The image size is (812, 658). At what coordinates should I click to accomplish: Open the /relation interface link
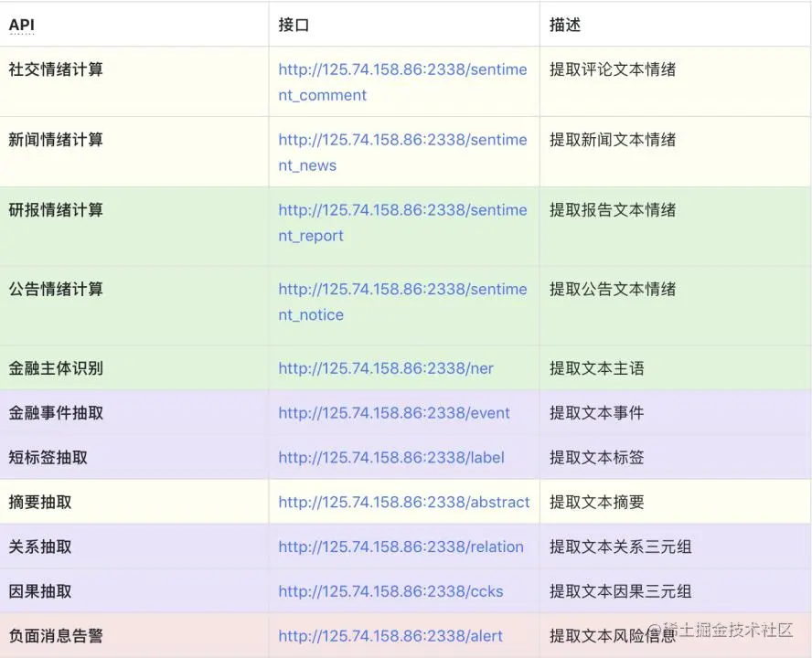[x=401, y=547]
